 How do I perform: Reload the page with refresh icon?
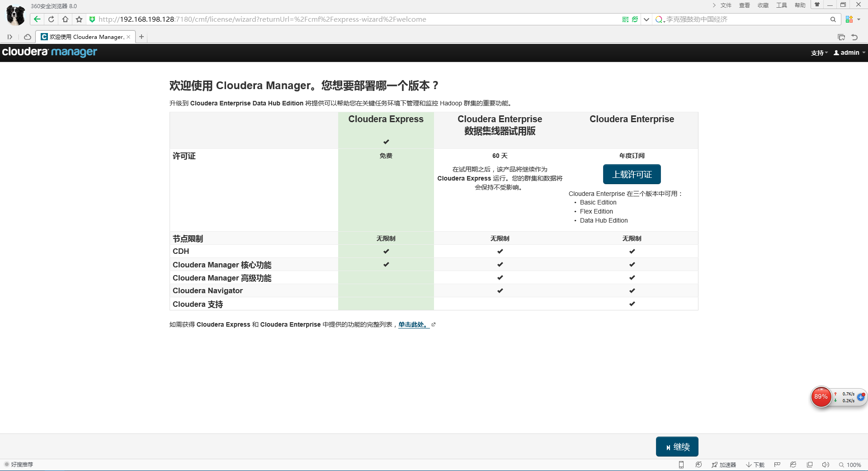point(51,19)
